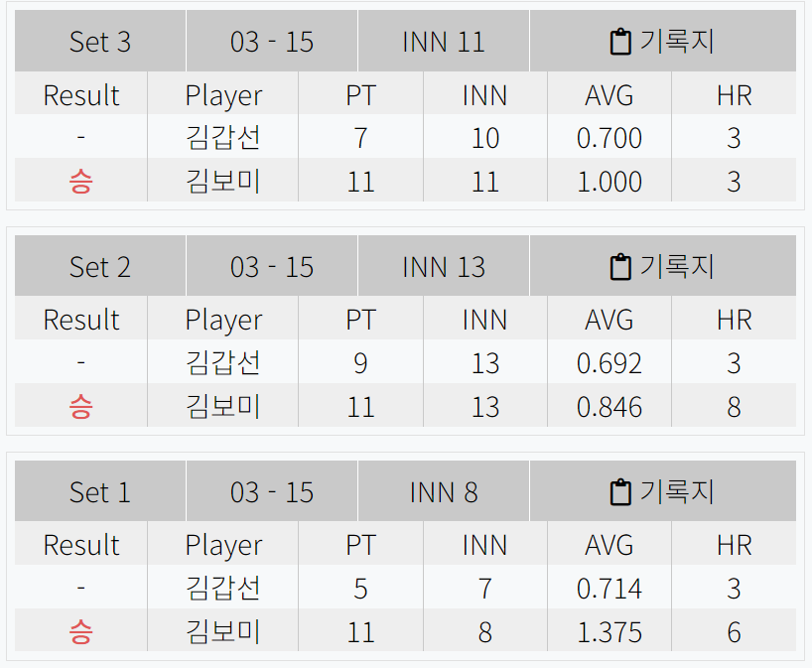
Task: Select the 승 win marker in Set 3
Action: pos(81,182)
